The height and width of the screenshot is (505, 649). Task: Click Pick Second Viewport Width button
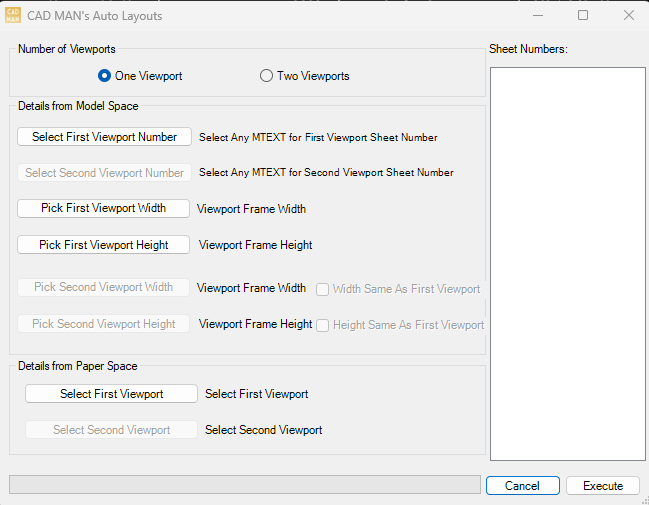pyautogui.click(x=104, y=287)
